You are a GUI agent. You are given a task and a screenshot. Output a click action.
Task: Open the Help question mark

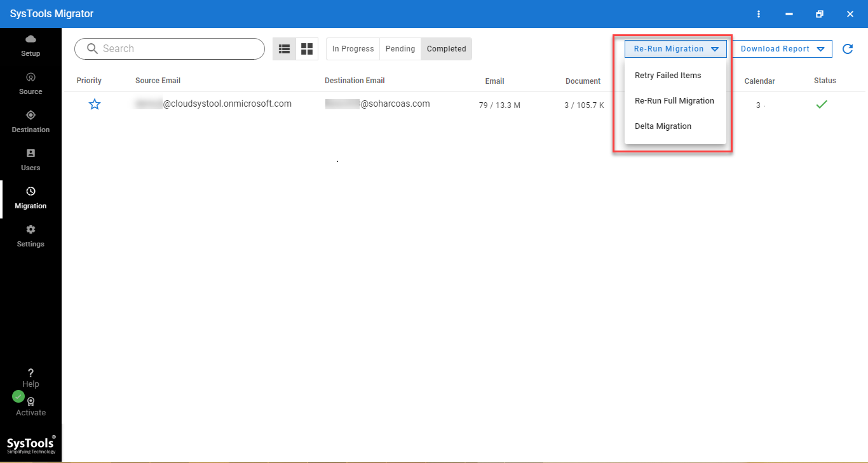[x=31, y=378]
